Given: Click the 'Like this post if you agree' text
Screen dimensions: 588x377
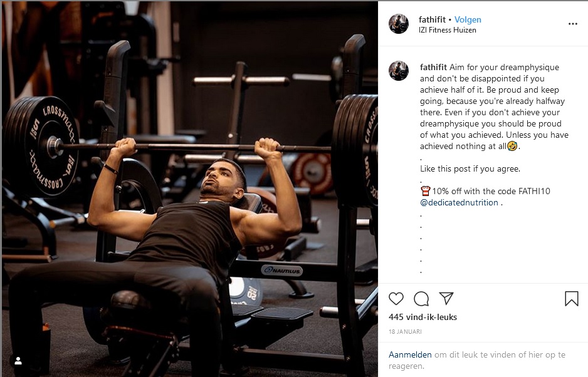Looking at the screenshot, I should [470, 168].
